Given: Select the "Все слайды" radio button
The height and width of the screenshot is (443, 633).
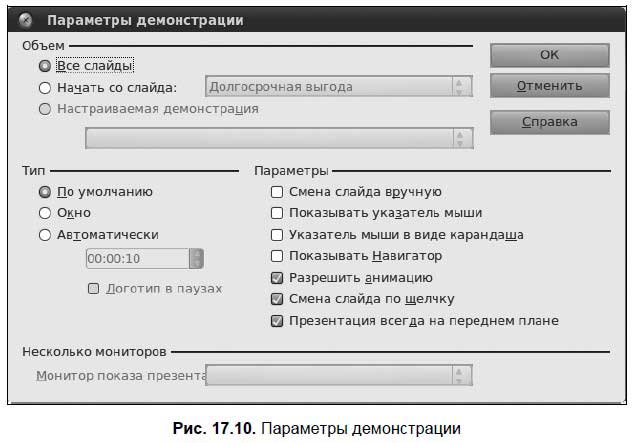Looking at the screenshot, I should pyautogui.click(x=44, y=66).
